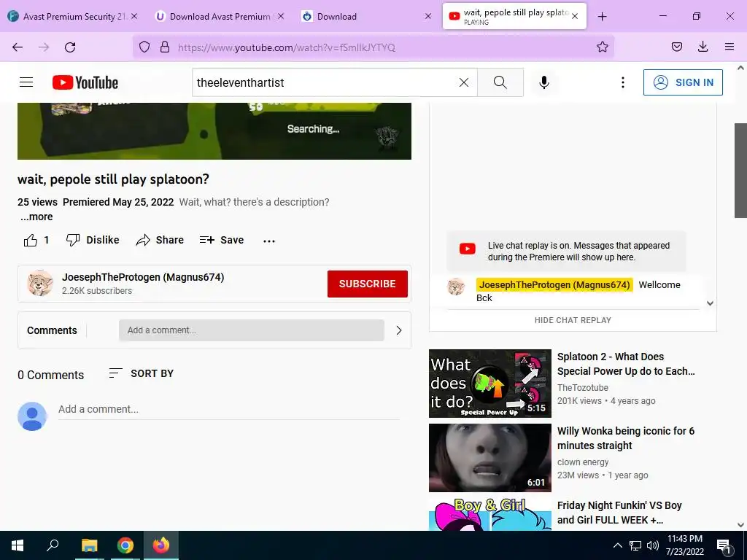Jump to newest chat with down chevron
Viewport: 747px width, 560px height.
[710, 303]
